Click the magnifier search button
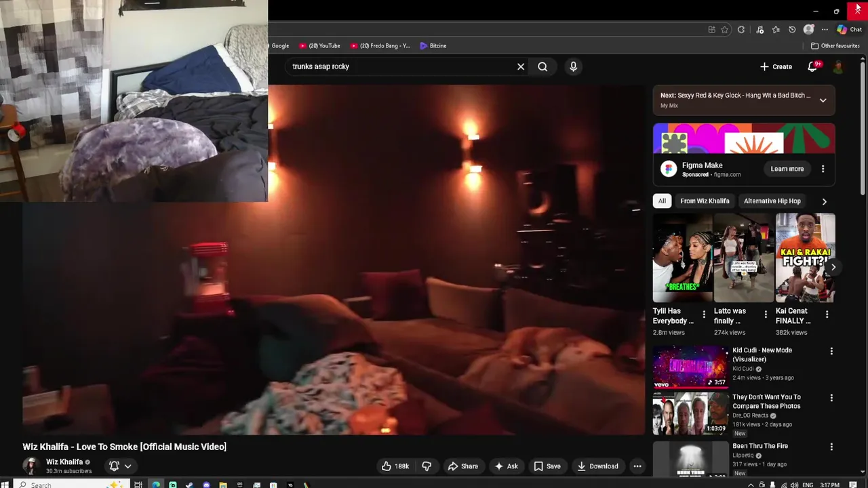 pyautogui.click(x=542, y=66)
